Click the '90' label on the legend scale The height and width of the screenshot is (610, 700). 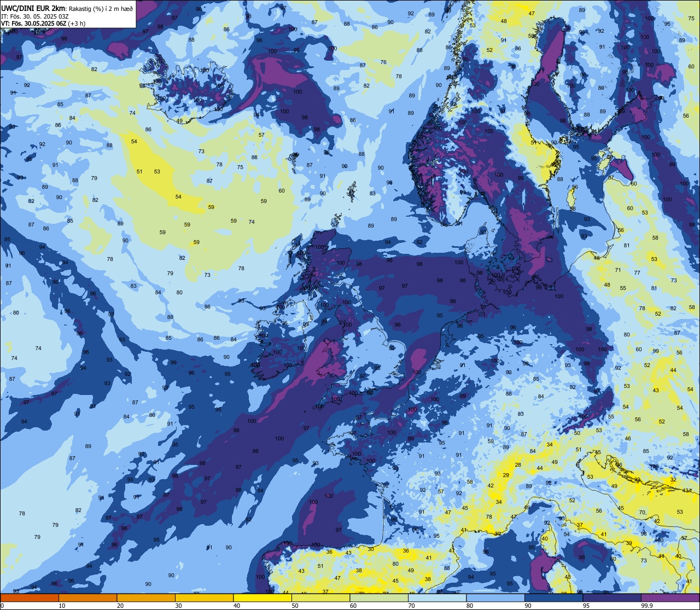(528, 606)
